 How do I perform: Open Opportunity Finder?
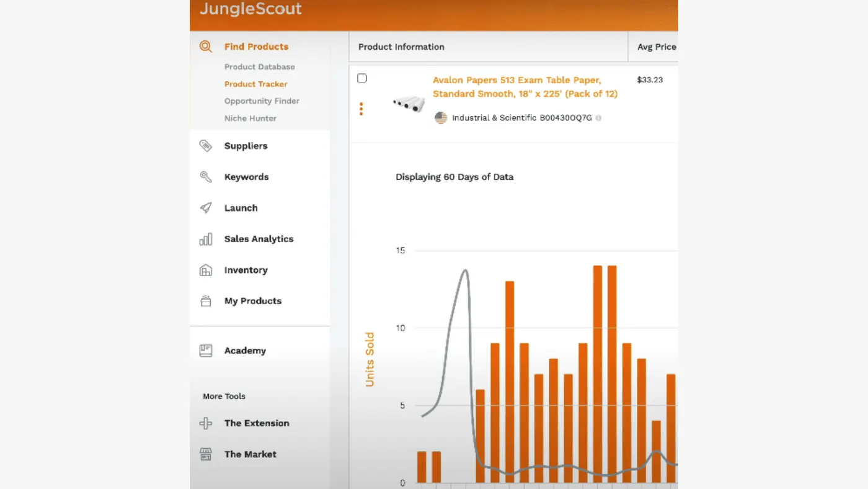[x=262, y=101]
